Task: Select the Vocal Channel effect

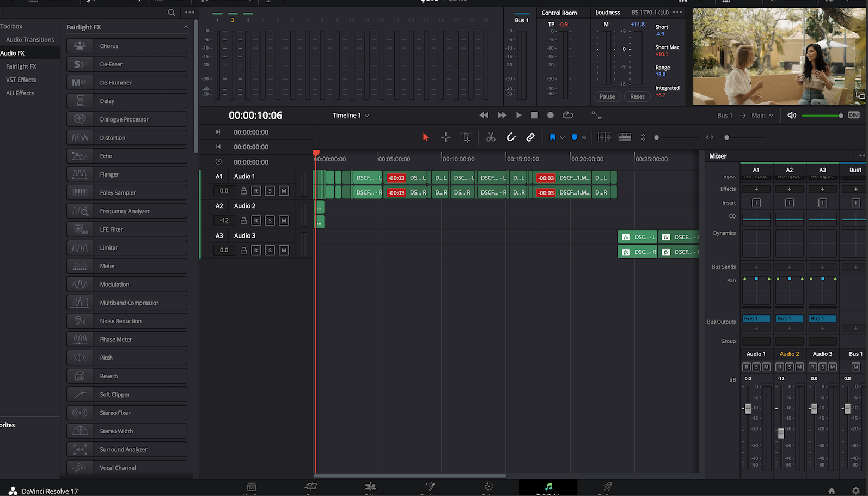Action: point(127,468)
